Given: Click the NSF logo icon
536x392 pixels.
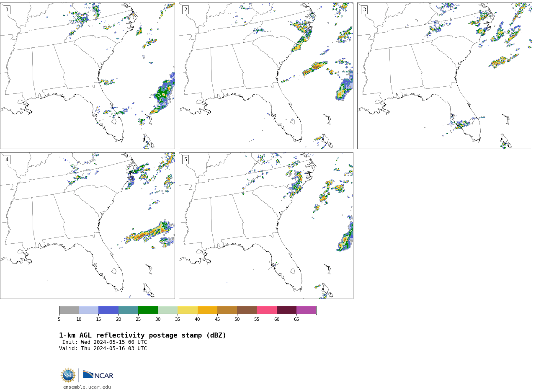Looking at the screenshot, I should coord(68,375).
